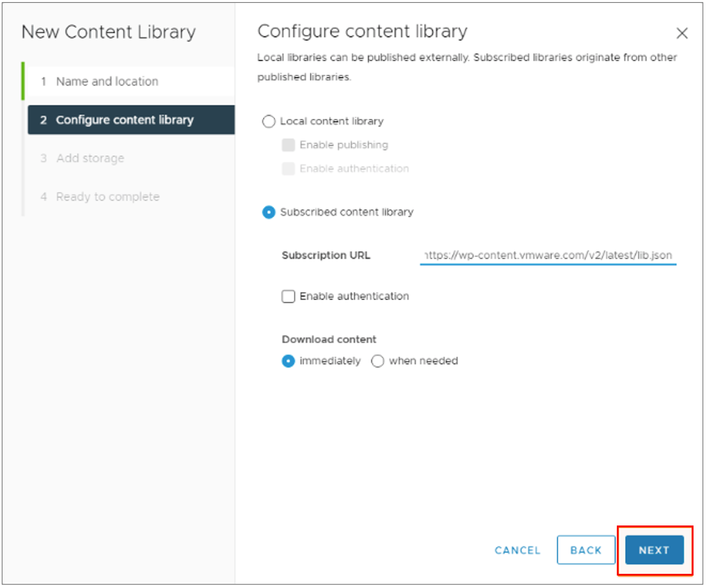Click the Local content library label text
This screenshot has height=588, width=706.
(332, 121)
